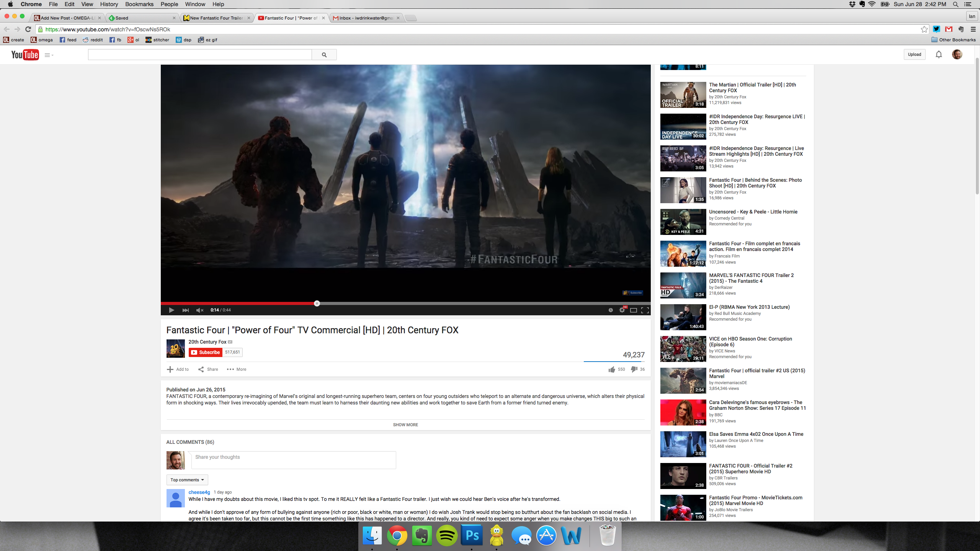Click the Add to plus icon
Viewport: 980px width, 551px height.
coord(170,369)
